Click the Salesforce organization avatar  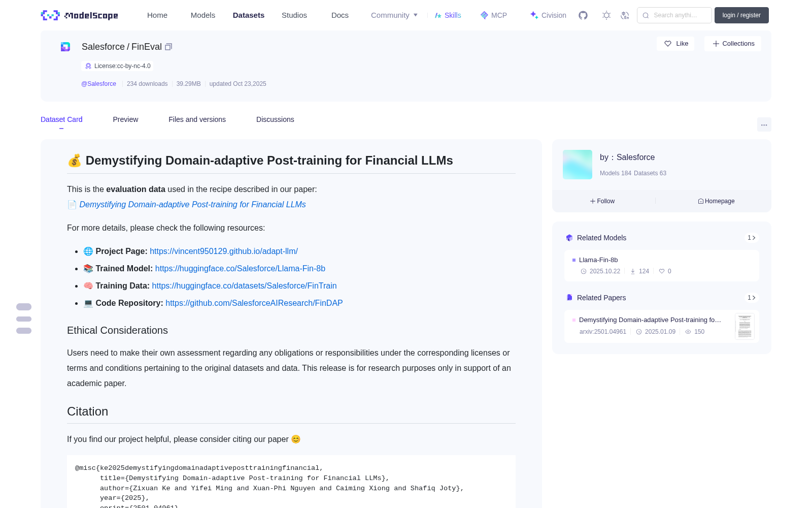tap(578, 165)
